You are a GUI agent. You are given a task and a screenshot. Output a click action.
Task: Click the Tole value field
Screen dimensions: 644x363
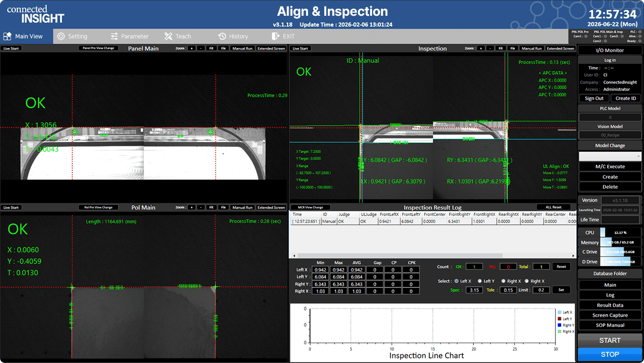507,290
